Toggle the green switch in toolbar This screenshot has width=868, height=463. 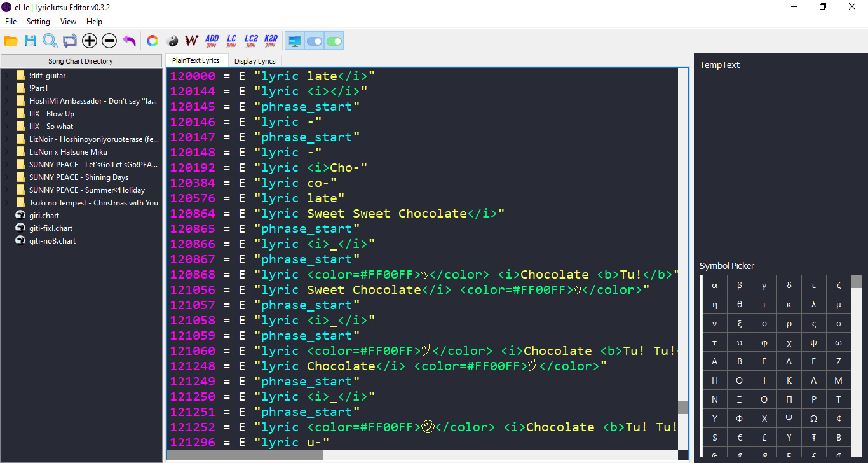[x=334, y=41]
